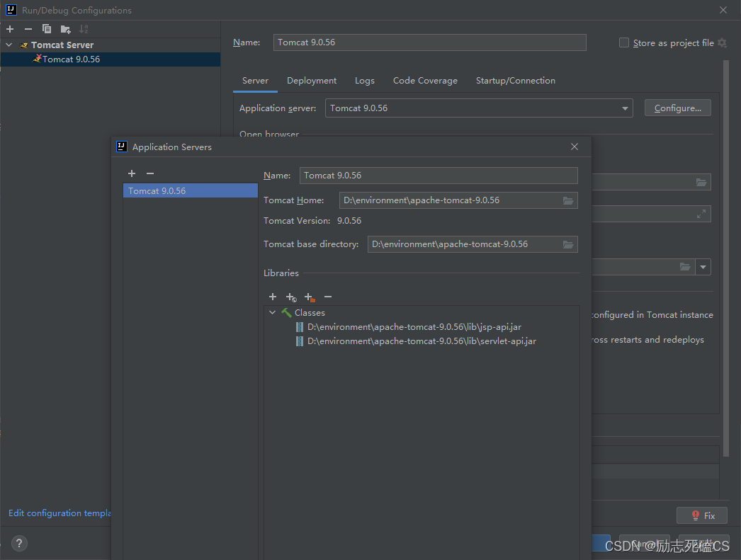Open Edit configuration templates link
The height and width of the screenshot is (560, 741).
(60, 513)
